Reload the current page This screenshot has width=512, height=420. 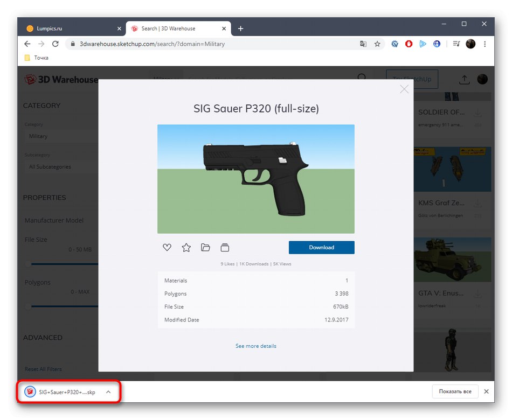[56, 44]
